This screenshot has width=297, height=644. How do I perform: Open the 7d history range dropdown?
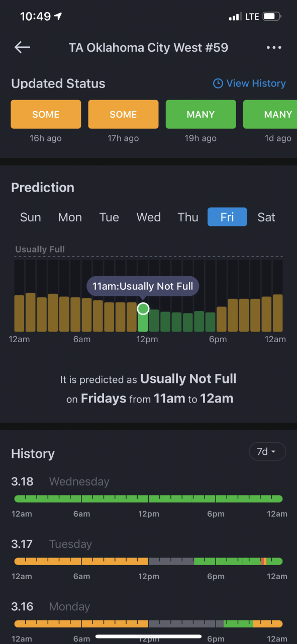click(267, 451)
